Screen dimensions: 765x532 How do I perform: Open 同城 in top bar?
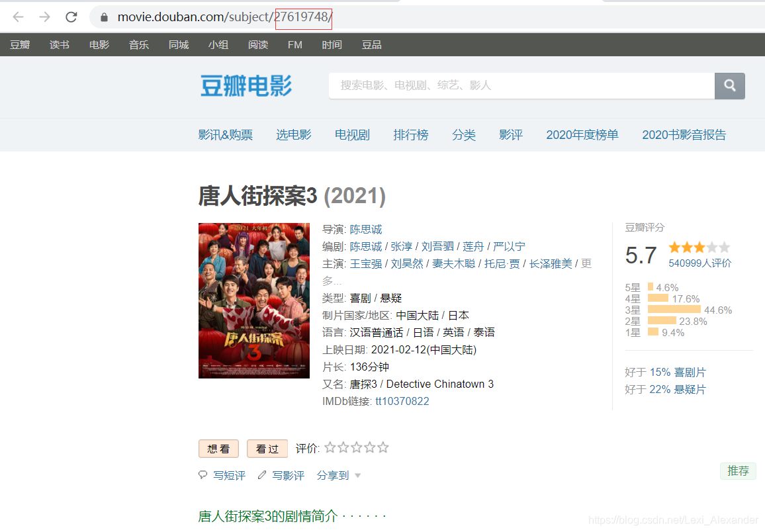179,45
